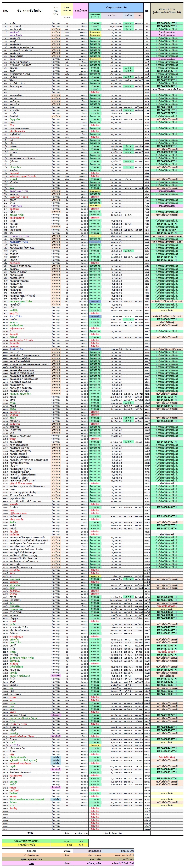The height and width of the screenshot is (868, 185).
Task: Click the สถานะการชำระเงิน sub-header
Action: point(95,16)
